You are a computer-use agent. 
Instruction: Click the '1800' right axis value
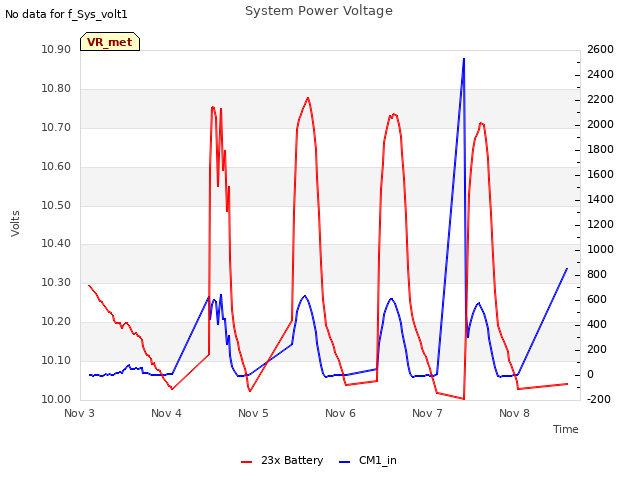coord(600,150)
